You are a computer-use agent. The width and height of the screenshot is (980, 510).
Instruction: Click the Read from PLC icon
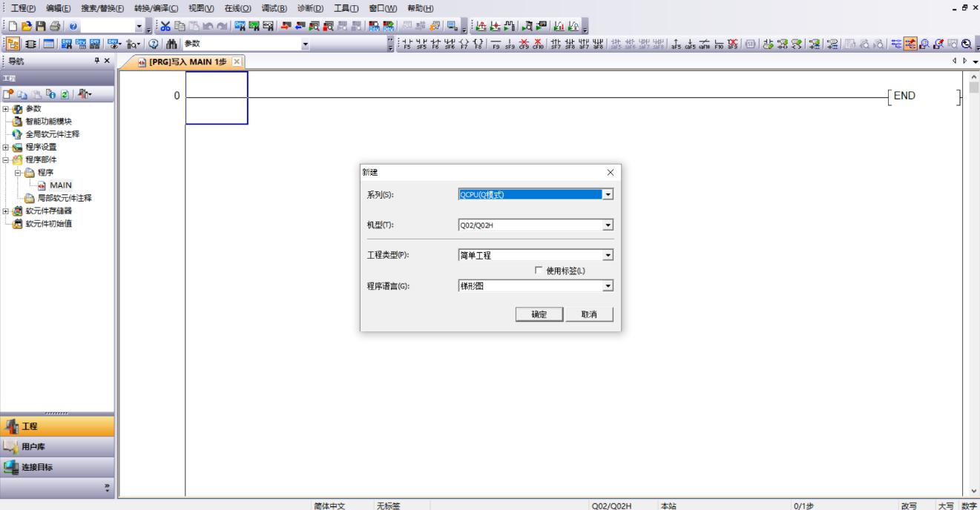pyautogui.click(x=300, y=26)
